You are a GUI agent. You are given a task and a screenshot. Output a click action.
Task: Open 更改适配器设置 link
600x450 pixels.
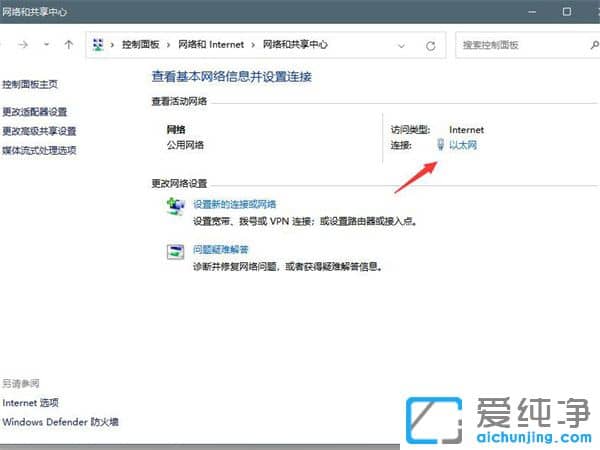35,112
